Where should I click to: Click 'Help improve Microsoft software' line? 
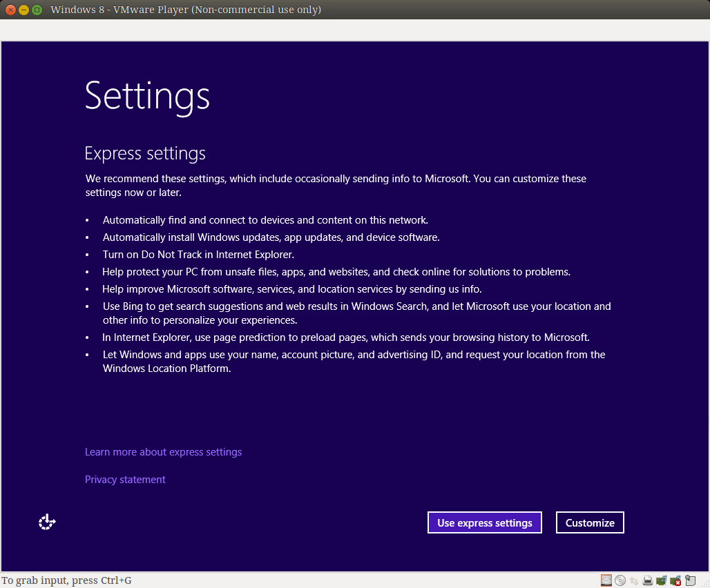pos(291,289)
